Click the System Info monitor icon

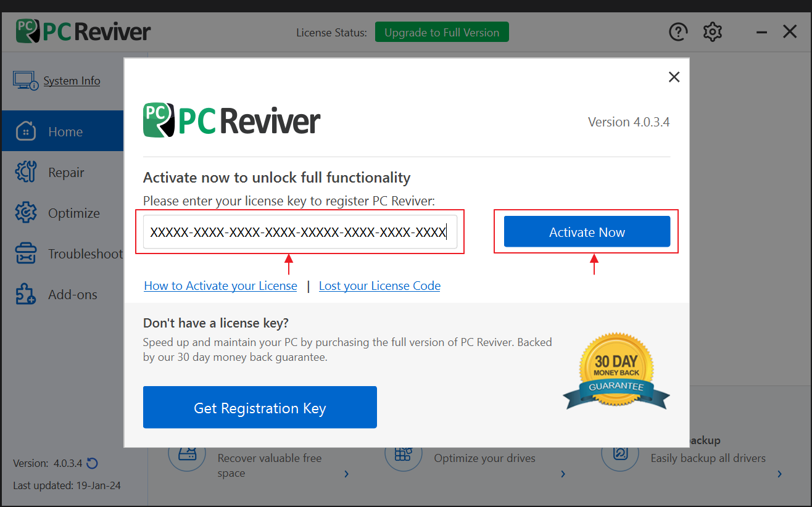tap(25, 80)
